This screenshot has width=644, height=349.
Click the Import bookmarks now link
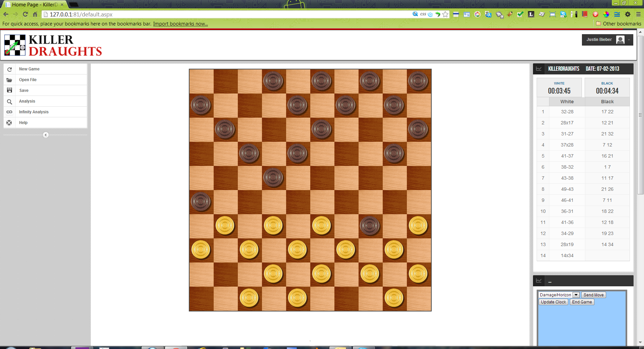click(x=180, y=23)
